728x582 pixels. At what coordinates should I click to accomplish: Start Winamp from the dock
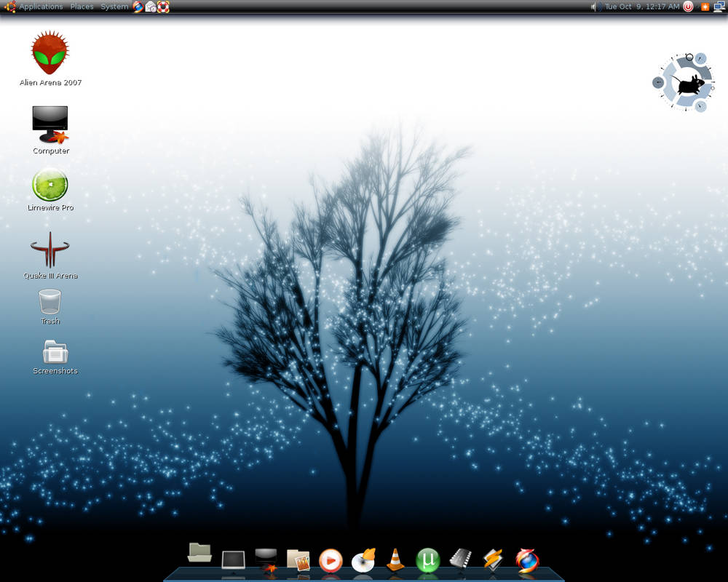click(x=491, y=560)
